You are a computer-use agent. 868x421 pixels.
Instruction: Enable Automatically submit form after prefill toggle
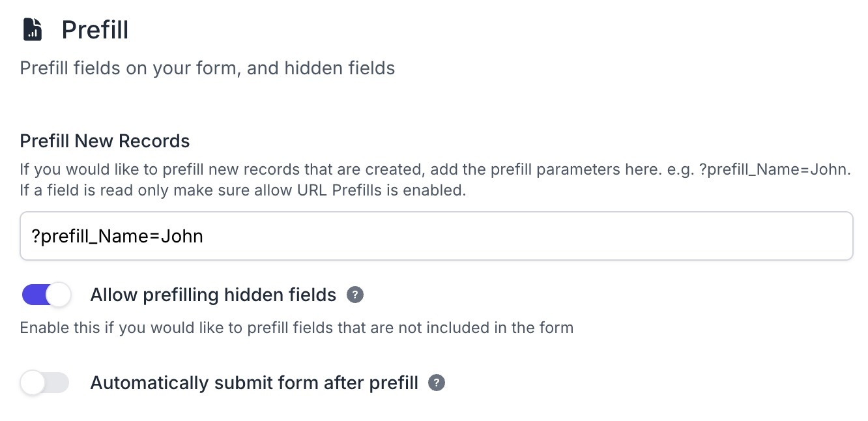click(44, 383)
